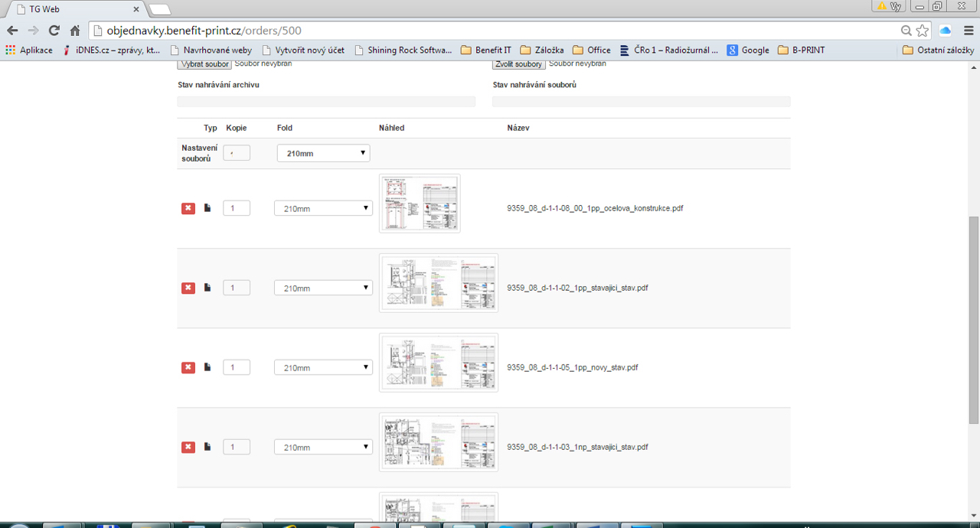Click the zoom magnifier icon in address bar

(906, 31)
